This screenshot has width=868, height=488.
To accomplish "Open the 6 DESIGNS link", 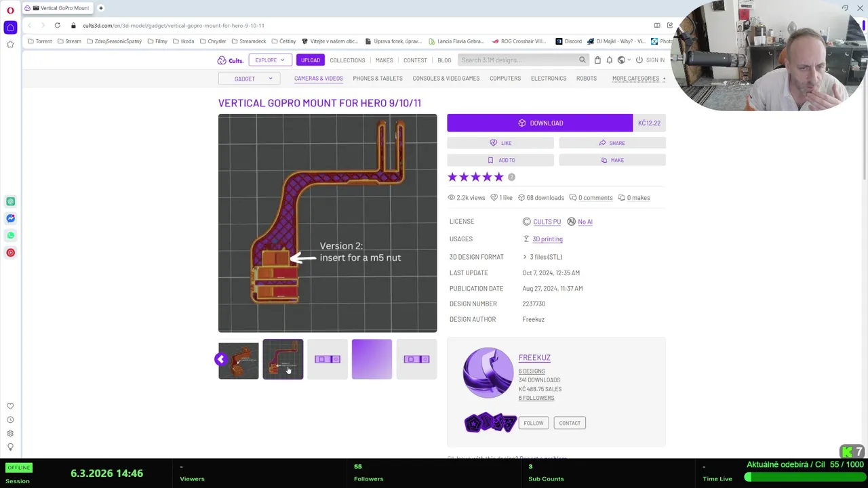I will [532, 371].
